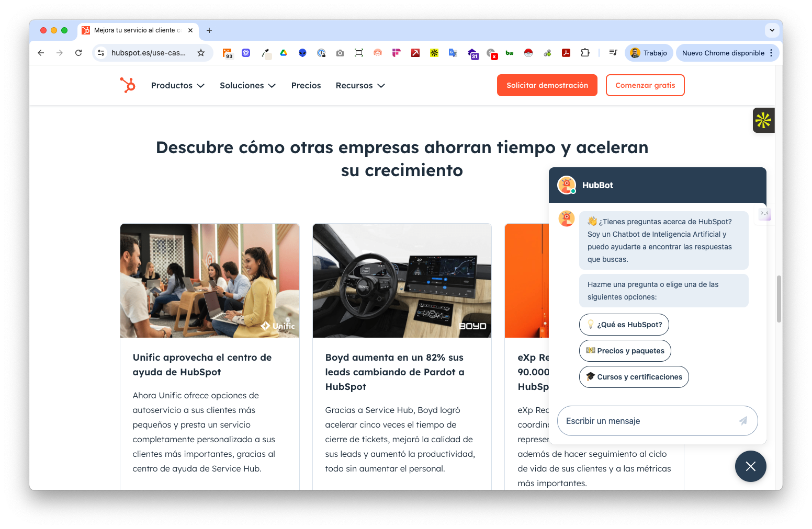Bookmark this page with the star icon
This screenshot has width=812, height=529.
coord(201,53)
